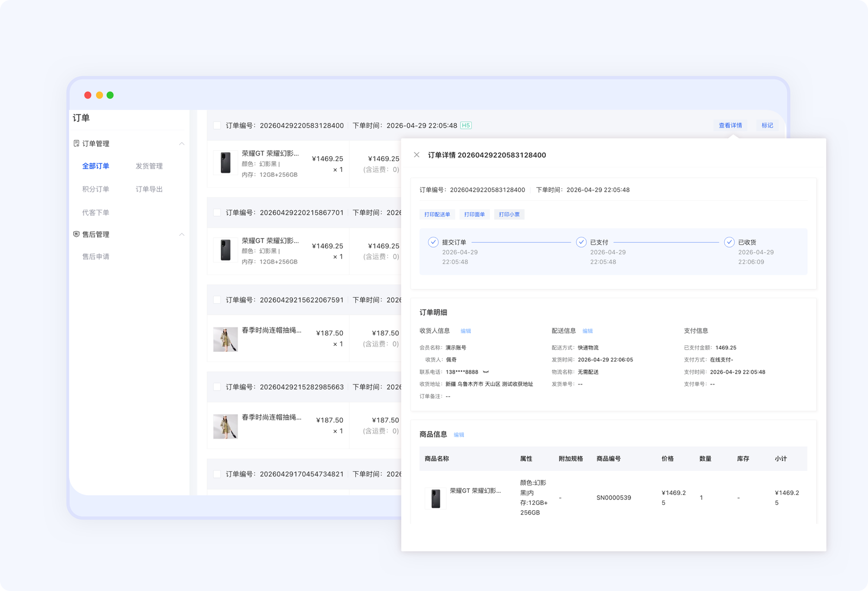Click the H5 source tag icon
Screen dimensions: 868x591
pyautogui.click(x=466, y=125)
